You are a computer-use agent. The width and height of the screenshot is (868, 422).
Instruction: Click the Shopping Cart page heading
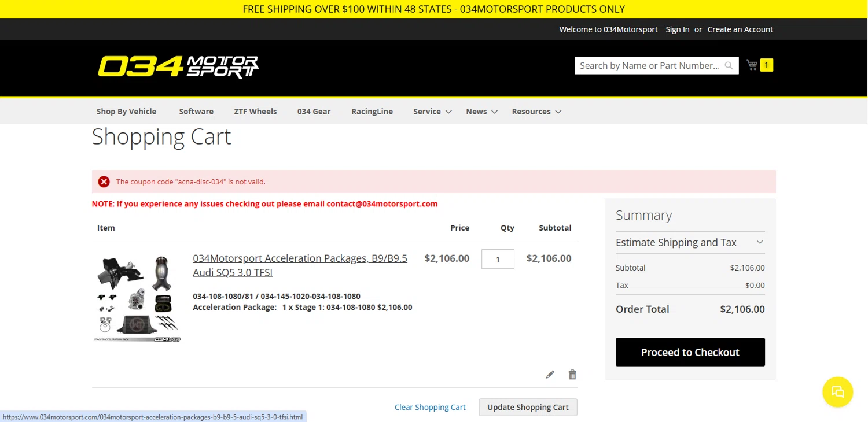coord(161,137)
